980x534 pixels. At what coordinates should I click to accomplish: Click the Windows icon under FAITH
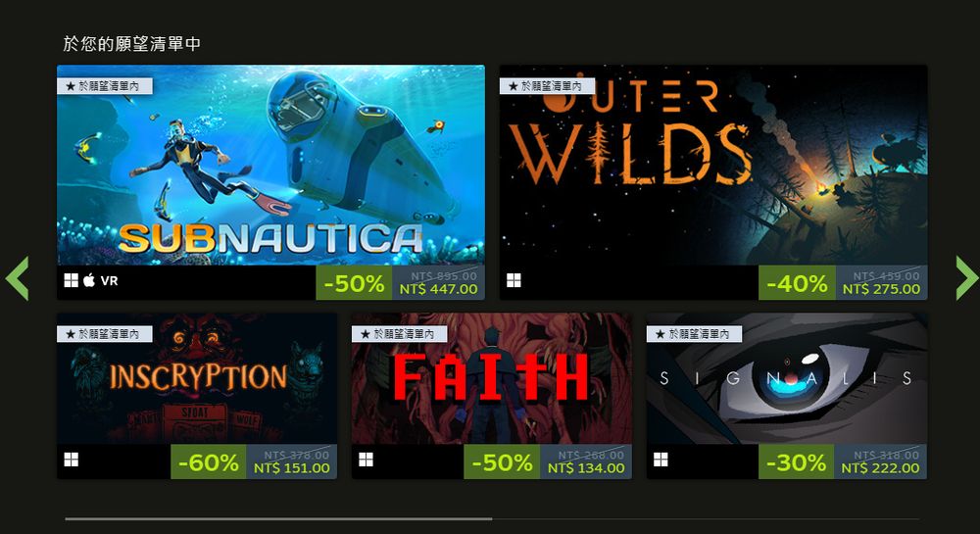367,461
